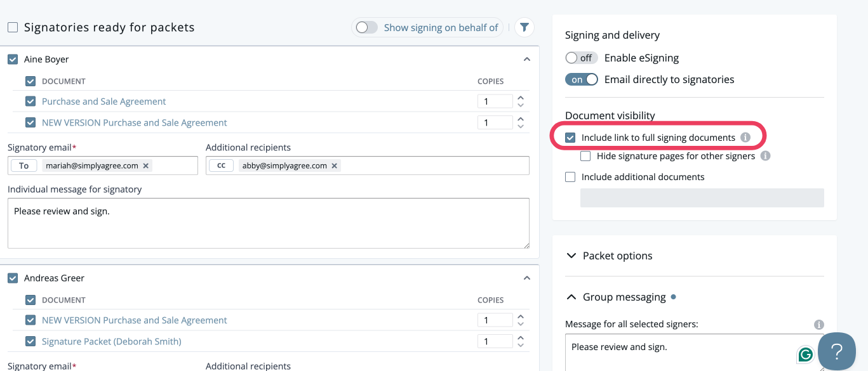Viewport: 868px width, 371px height.
Task: Collapse the Aine Boyer signatory section
Action: point(526,59)
